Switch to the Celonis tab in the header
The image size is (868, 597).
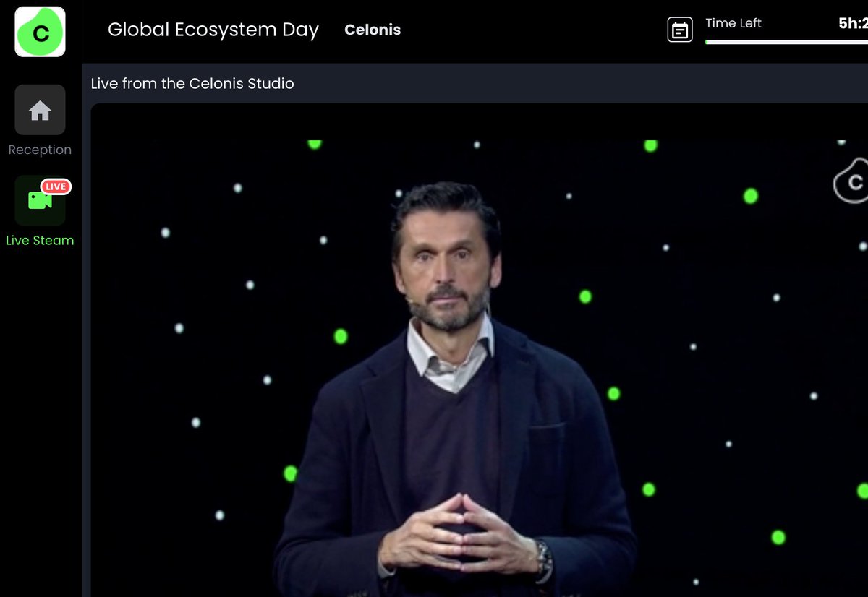pos(373,30)
